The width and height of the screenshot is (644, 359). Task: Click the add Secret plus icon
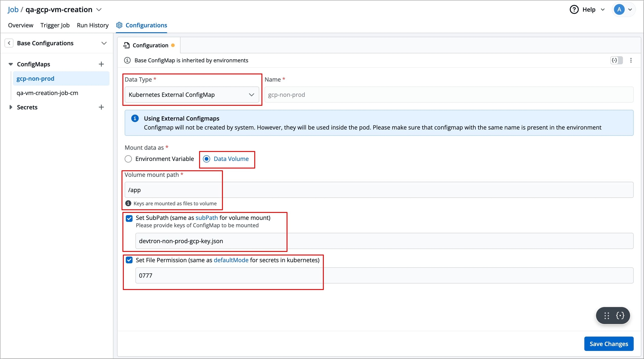pos(101,107)
